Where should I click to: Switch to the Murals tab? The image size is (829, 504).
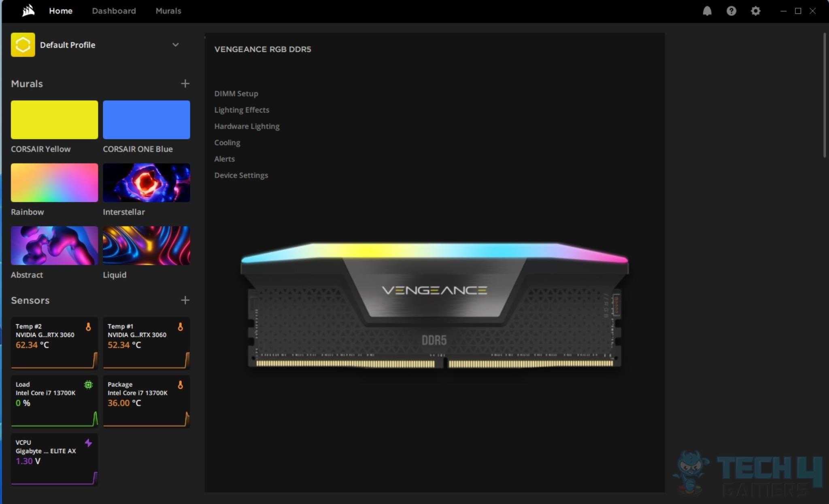(x=168, y=11)
